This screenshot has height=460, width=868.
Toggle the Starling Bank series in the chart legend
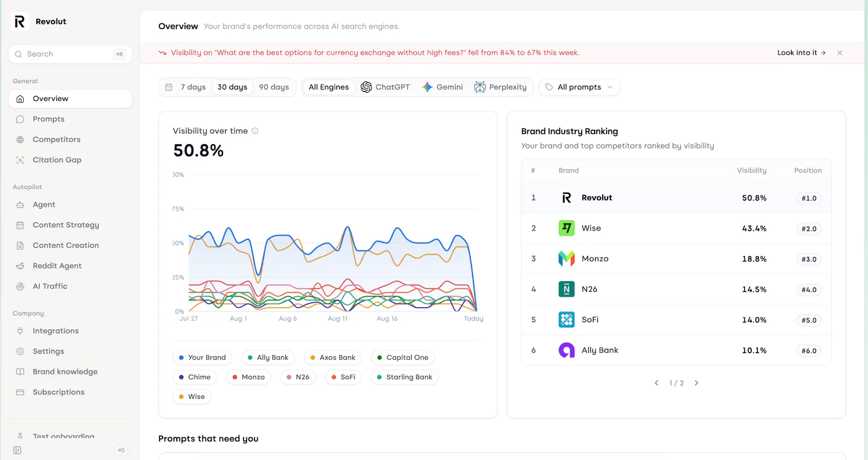(405, 377)
